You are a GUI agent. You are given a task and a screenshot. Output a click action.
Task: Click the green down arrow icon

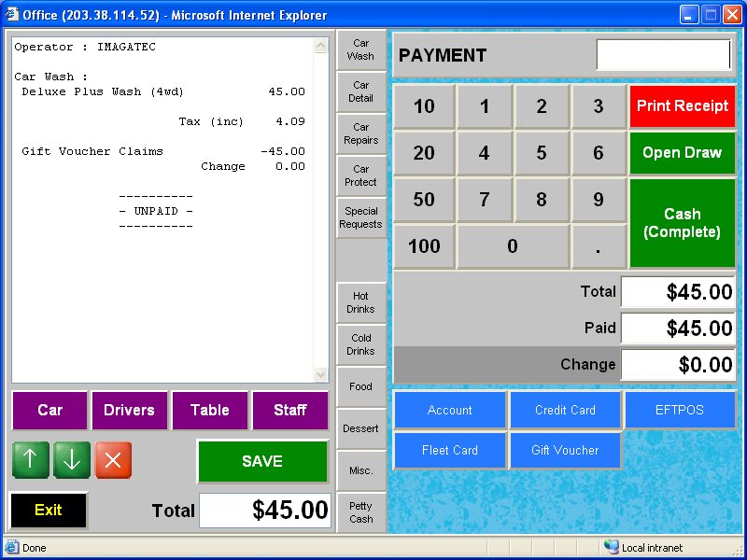[x=72, y=460]
